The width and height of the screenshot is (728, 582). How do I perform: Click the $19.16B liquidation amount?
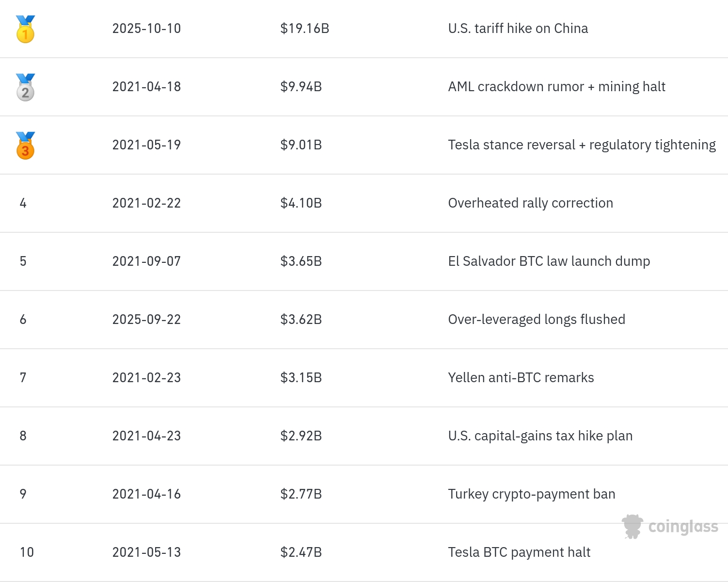coord(304,29)
